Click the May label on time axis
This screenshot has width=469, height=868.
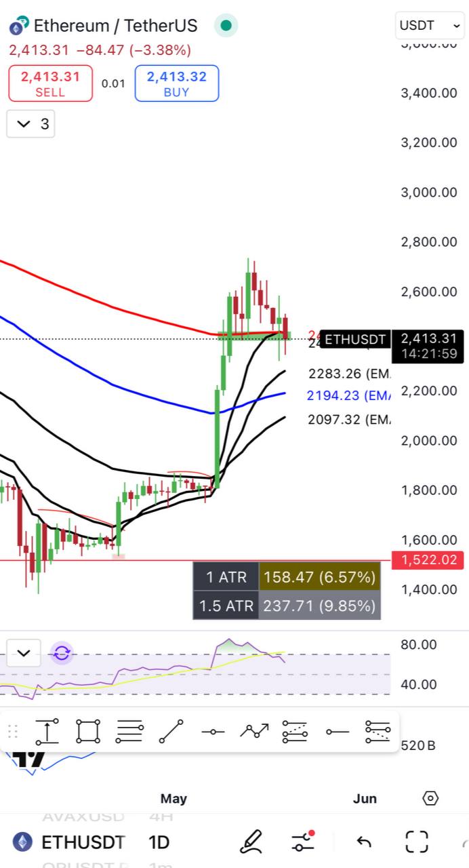tap(174, 798)
